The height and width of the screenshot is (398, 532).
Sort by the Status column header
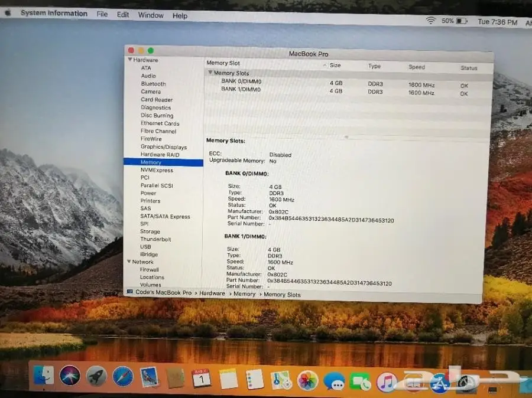[x=469, y=68]
